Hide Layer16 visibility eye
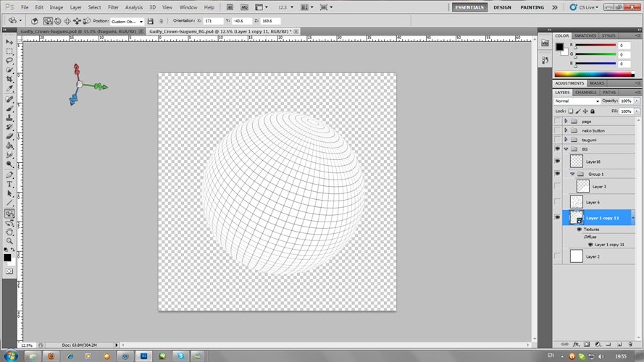644x362 pixels. click(x=557, y=161)
